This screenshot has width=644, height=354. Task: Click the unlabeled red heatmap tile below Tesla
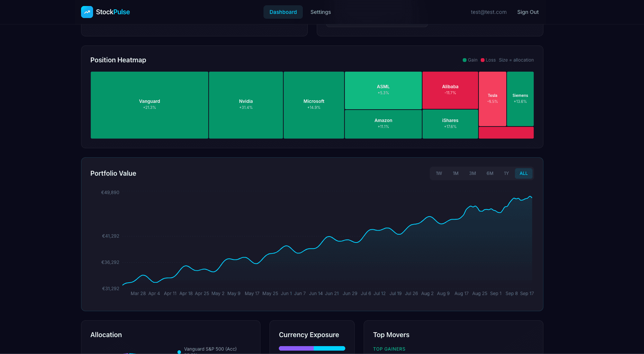506,133
